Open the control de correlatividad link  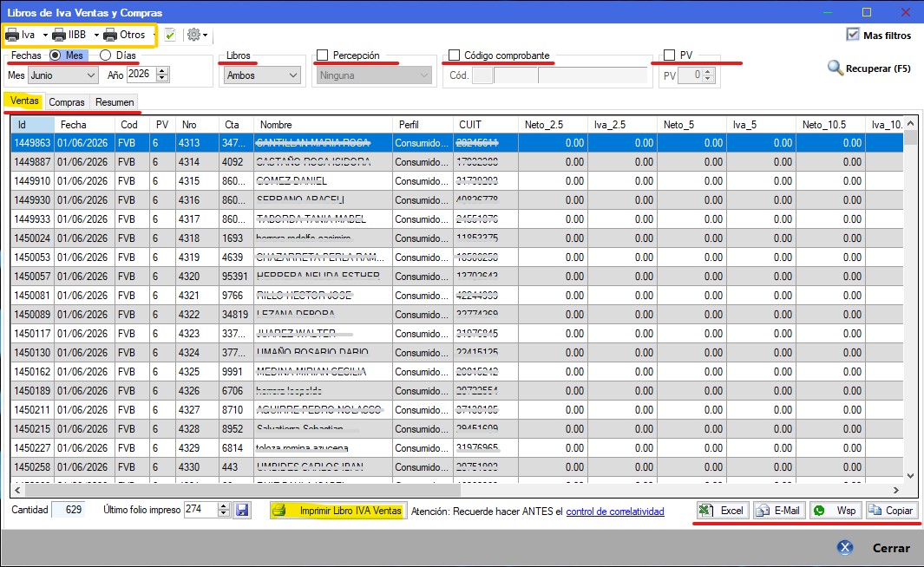coord(615,512)
